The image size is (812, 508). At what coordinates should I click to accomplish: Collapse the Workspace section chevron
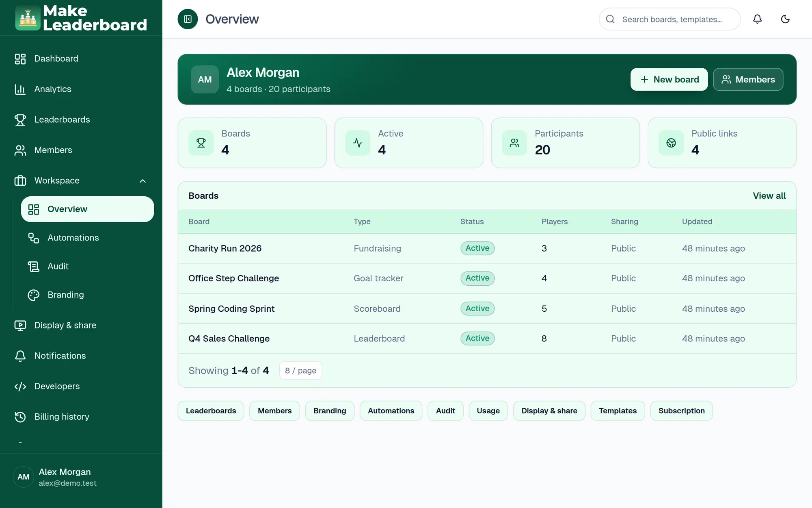pyautogui.click(x=143, y=181)
